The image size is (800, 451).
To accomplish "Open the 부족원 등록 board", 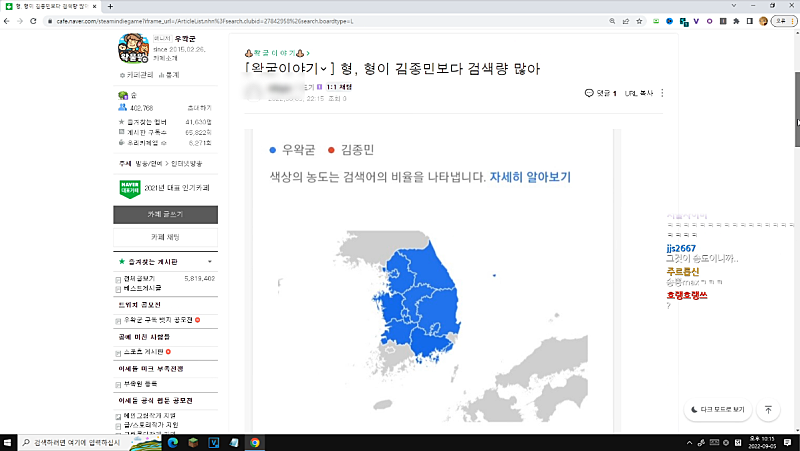I will coord(140,384).
